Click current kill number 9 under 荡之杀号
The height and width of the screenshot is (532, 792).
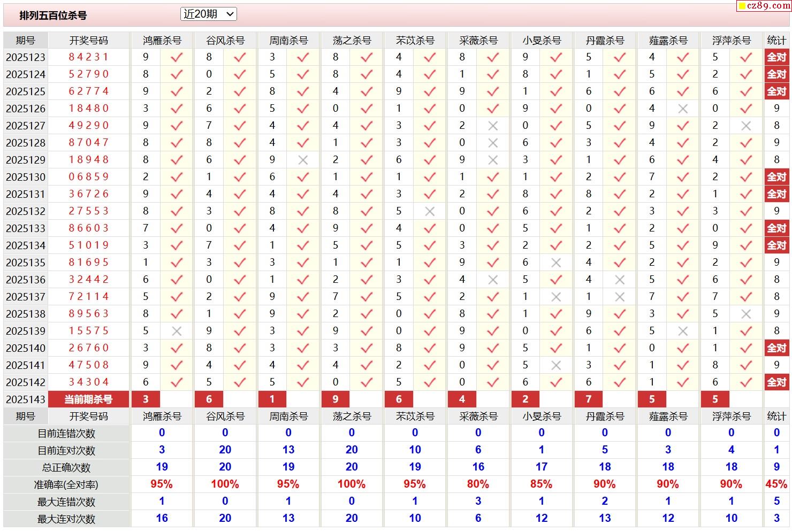pos(336,399)
